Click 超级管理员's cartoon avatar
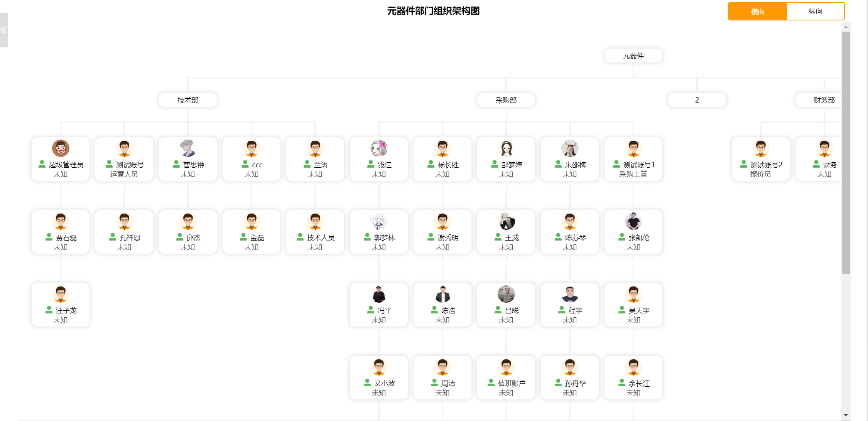The image size is (868, 421). click(61, 148)
